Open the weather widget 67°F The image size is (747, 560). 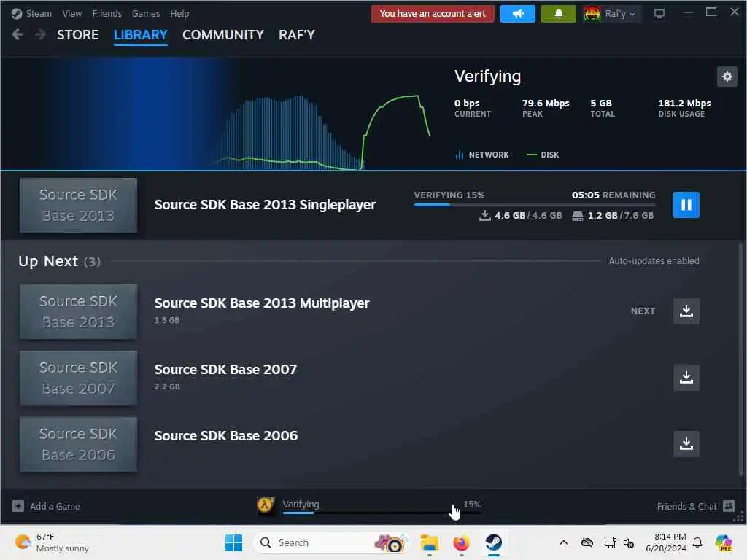pyautogui.click(x=52, y=542)
